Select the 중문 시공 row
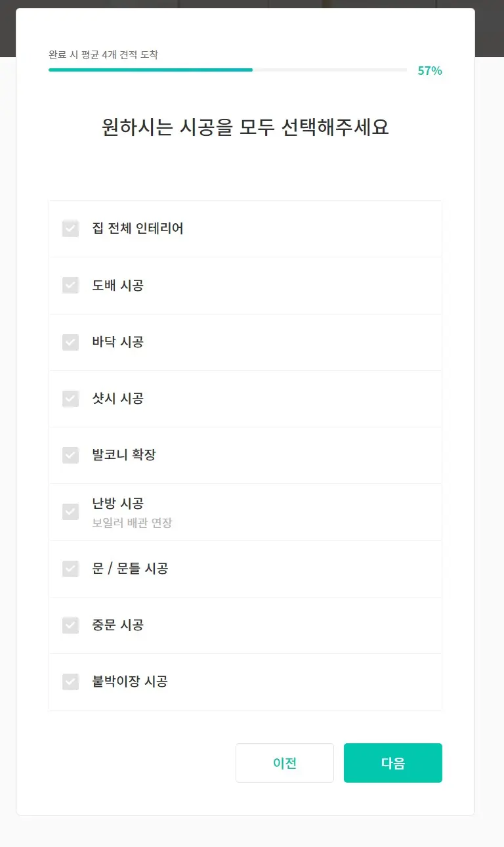This screenshot has width=504, height=847. [x=245, y=625]
